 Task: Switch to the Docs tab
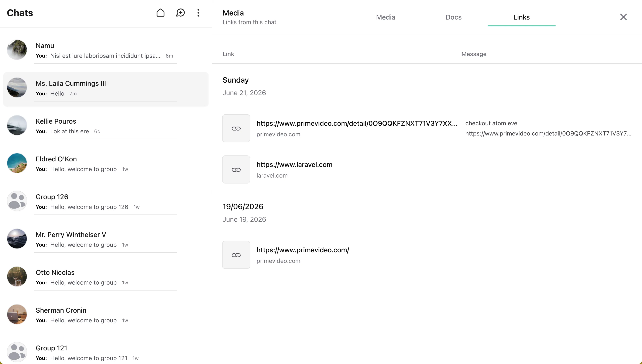point(453,17)
